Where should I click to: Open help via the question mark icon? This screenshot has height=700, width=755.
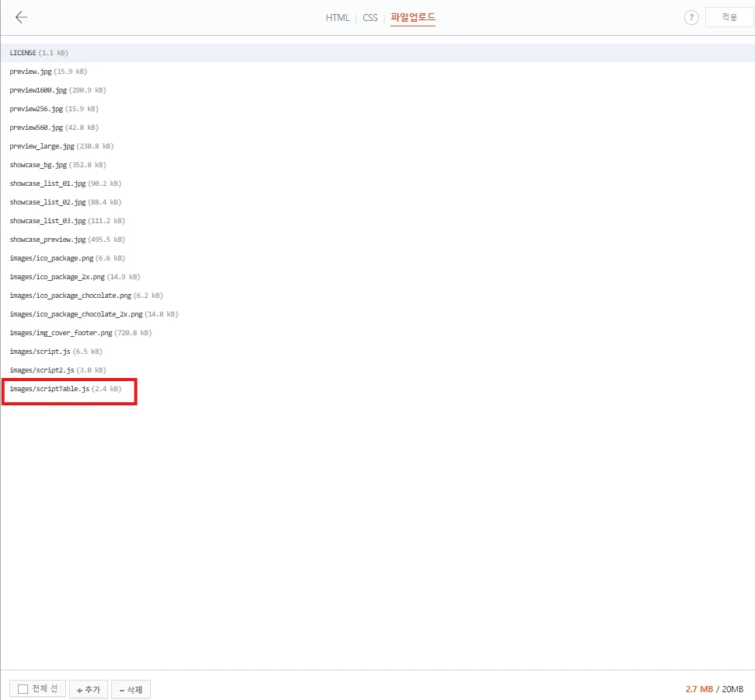tap(691, 18)
